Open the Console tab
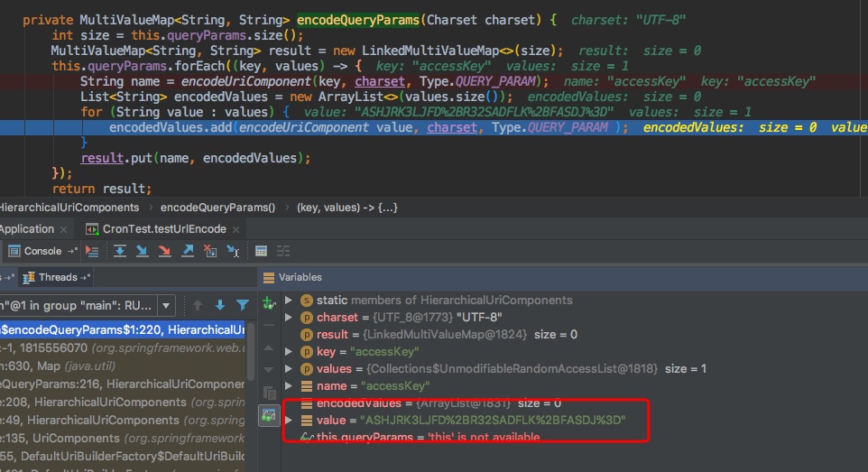The height and width of the screenshot is (472, 868). pos(42,251)
